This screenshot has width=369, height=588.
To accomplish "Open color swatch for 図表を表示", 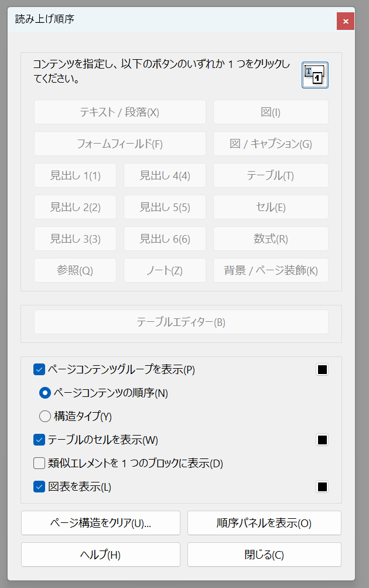I will [x=322, y=487].
